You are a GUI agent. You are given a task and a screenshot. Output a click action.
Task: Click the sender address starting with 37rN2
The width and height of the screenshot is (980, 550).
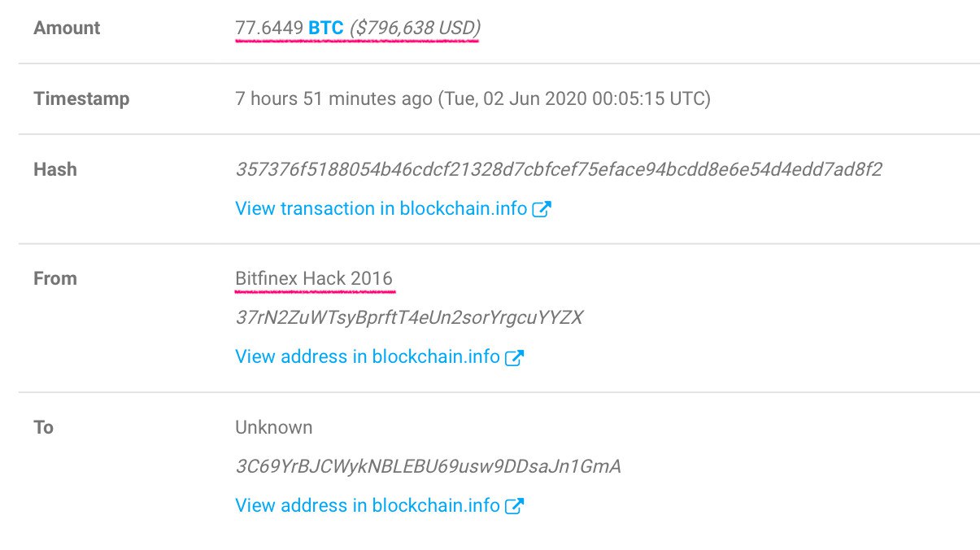(x=409, y=318)
